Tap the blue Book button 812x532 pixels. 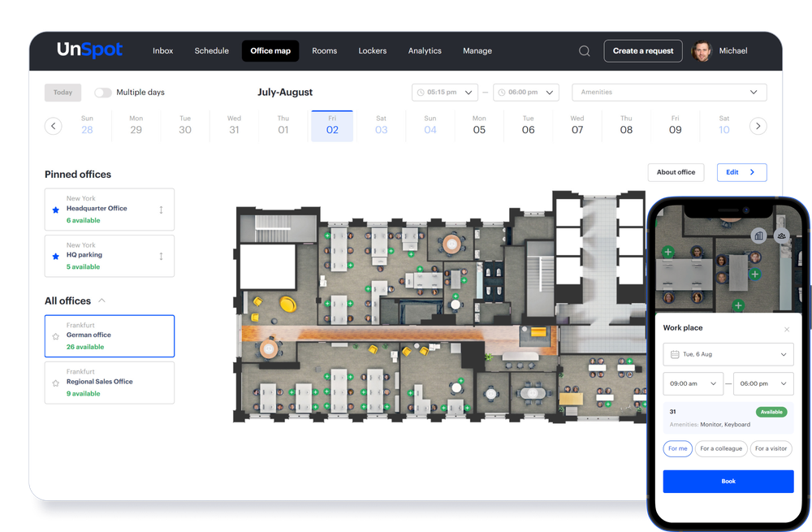pyautogui.click(x=728, y=481)
